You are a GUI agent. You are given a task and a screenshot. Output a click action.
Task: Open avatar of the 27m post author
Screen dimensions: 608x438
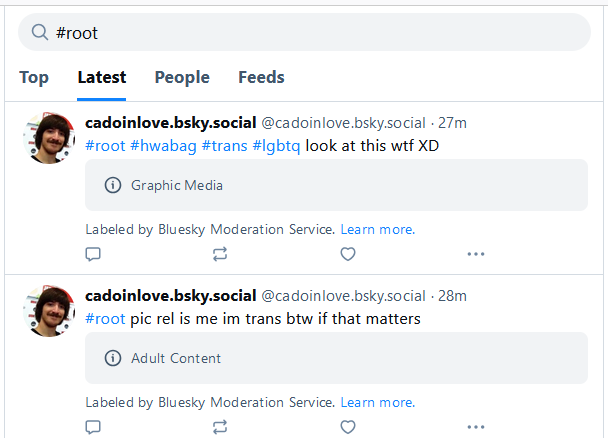[x=49, y=138]
